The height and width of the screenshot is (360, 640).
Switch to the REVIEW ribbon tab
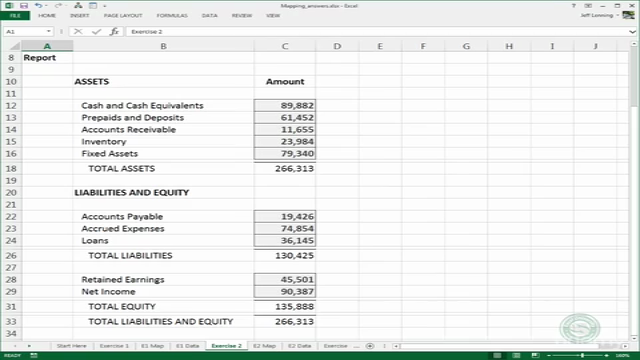tap(242, 16)
